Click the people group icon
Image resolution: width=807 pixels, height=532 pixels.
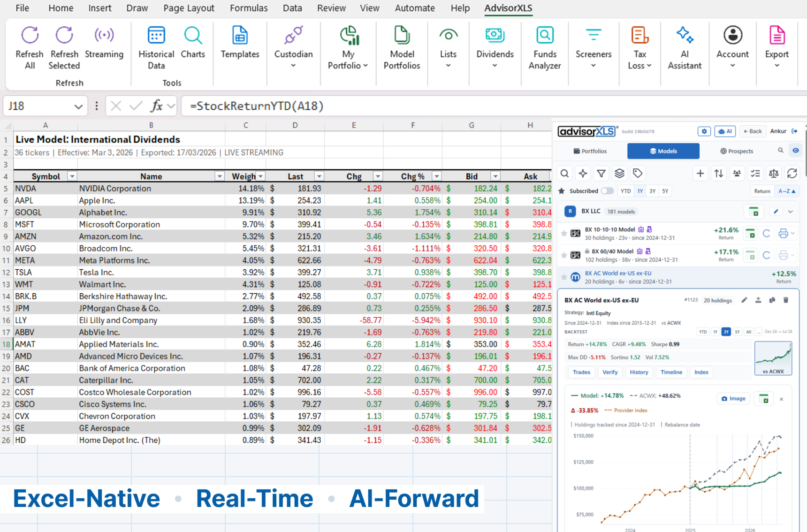(737, 174)
